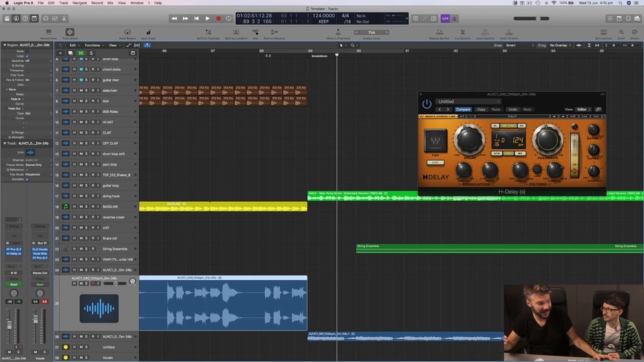Open the tracks area Functions menu
This screenshot has width=644, height=362.
(94, 45)
